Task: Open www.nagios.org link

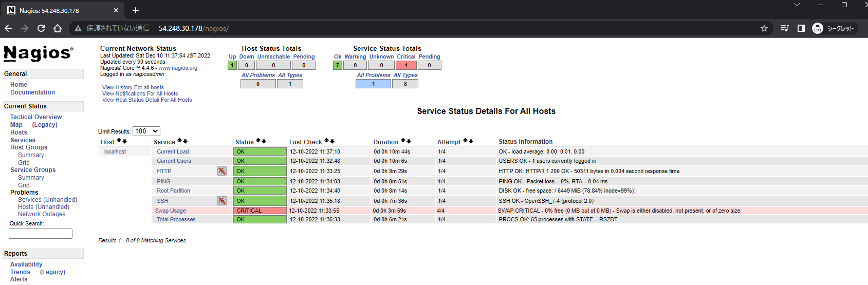Action: (x=178, y=68)
